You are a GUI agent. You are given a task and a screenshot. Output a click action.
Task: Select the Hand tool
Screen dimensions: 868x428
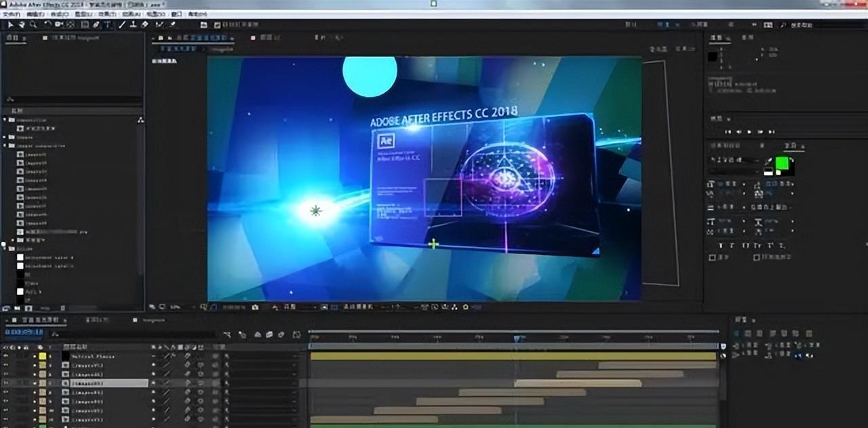[x=22, y=24]
